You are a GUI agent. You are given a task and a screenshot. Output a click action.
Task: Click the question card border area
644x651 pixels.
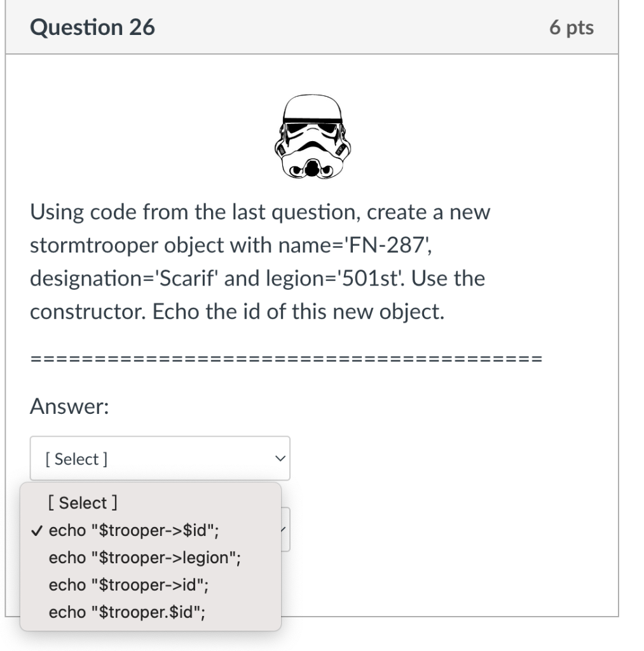617,318
